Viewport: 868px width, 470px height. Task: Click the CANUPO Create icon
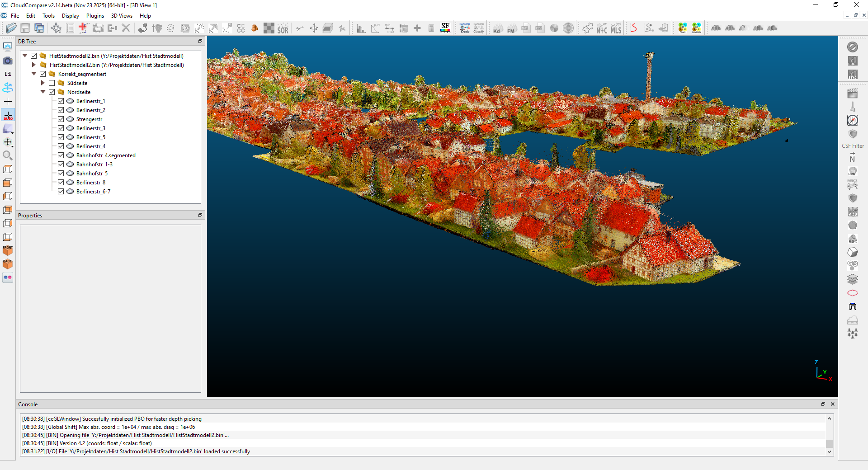[465, 28]
